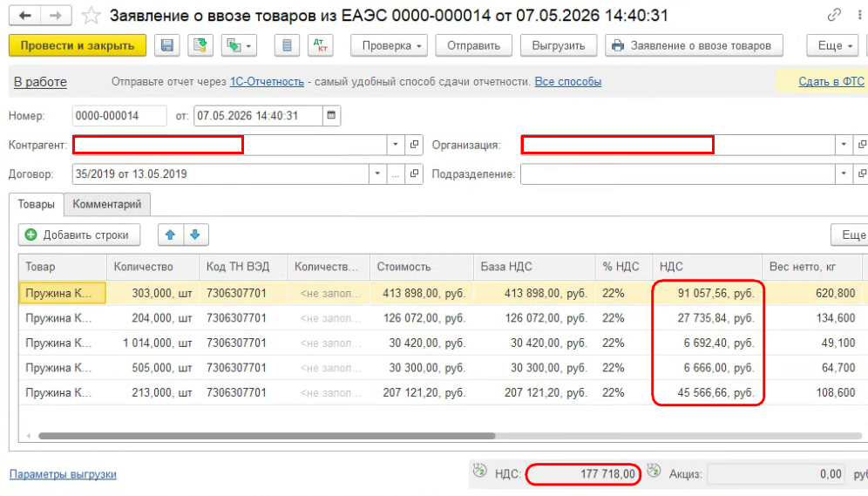Screen dimensions: 868x496
Task: Click the ellipsis select button for Договор
Action: pyautogui.click(x=396, y=173)
